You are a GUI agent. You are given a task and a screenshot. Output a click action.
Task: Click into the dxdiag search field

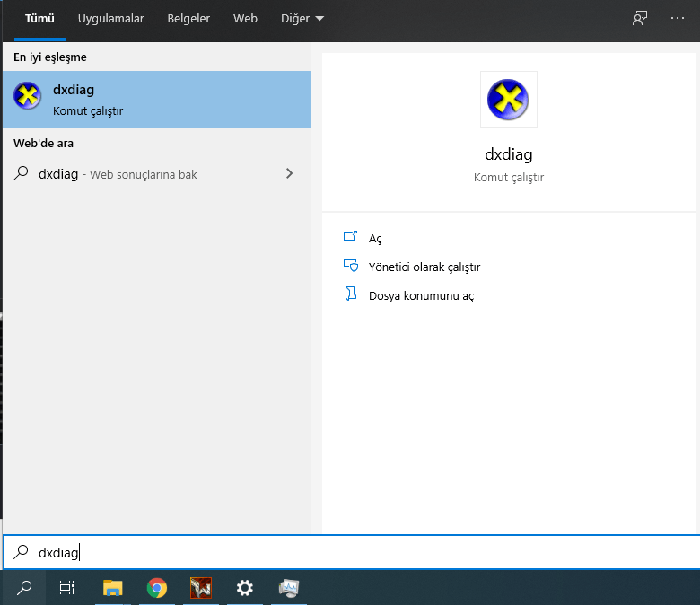click(351, 552)
